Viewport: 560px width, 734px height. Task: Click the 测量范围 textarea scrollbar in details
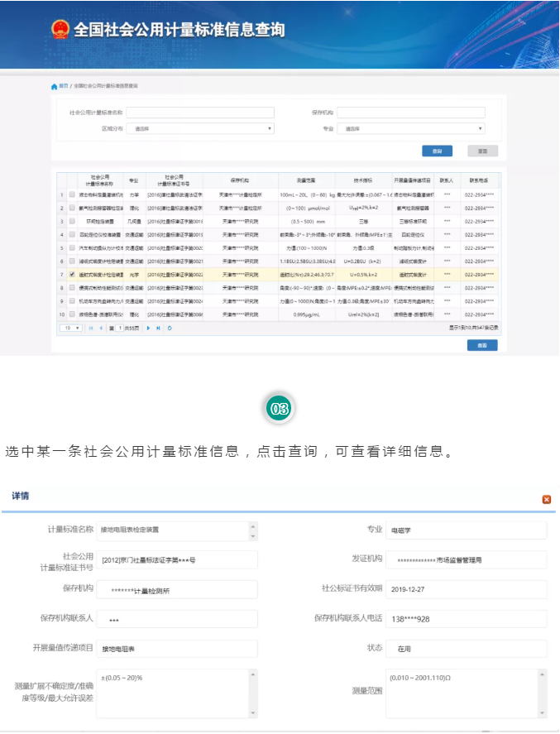point(543,692)
